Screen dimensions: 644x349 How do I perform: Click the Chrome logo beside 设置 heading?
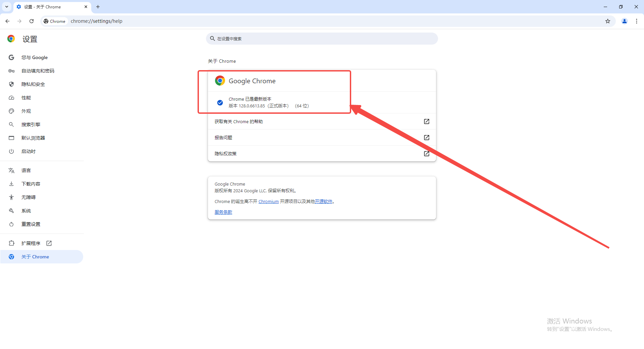11,39
